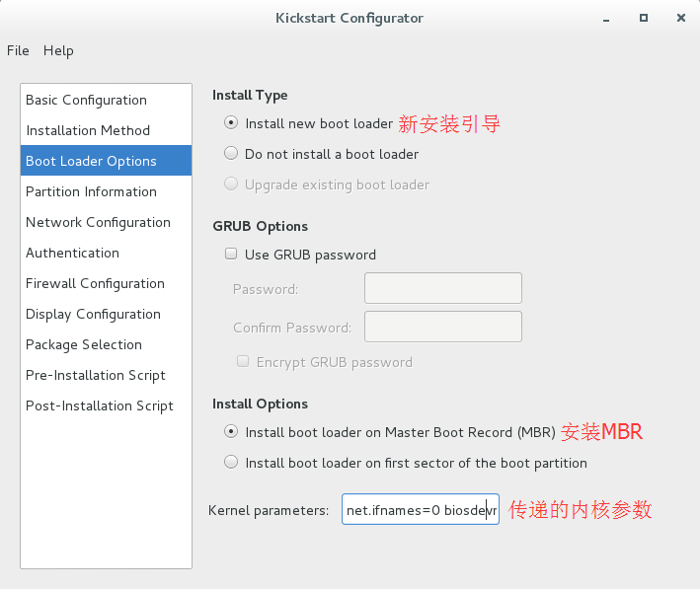Select Basic Configuration in sidebar
This screenshot has width=700, height=589.
coord(107,100)
